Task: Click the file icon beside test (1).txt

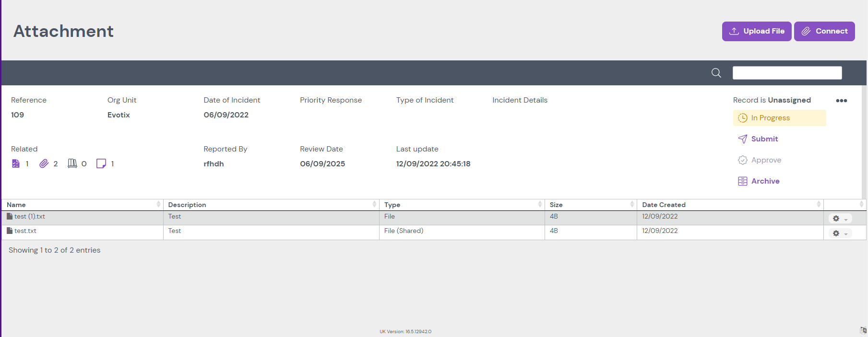Action: tap(10, 217)
